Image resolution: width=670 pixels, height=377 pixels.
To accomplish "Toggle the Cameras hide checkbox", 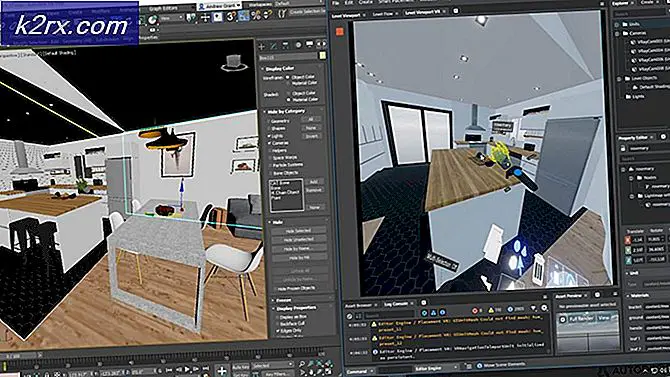I will coord(269,143).
